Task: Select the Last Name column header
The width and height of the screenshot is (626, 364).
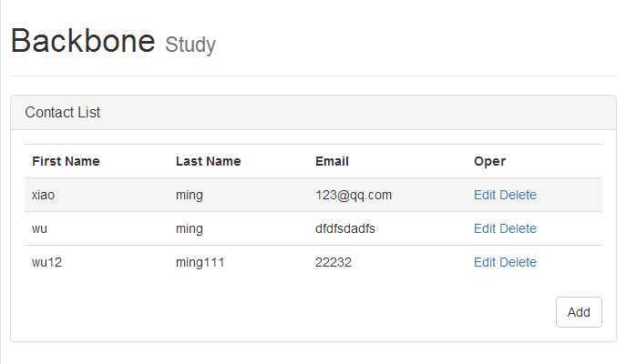Action: 209,161
